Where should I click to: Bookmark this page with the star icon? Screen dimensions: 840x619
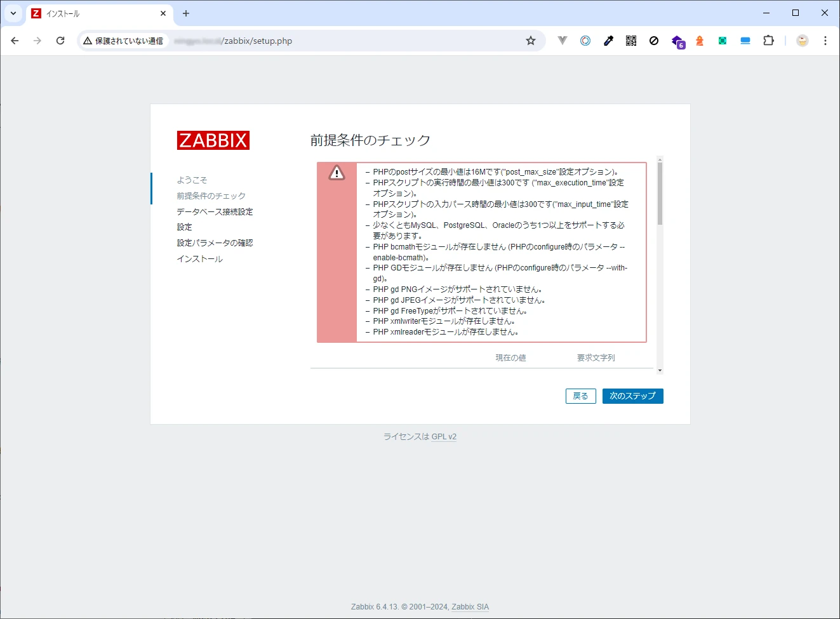point(531,41)
